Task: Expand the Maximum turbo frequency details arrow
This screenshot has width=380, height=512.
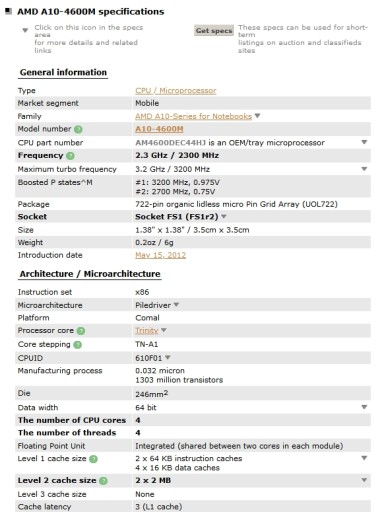Action: tap(364, 169)
